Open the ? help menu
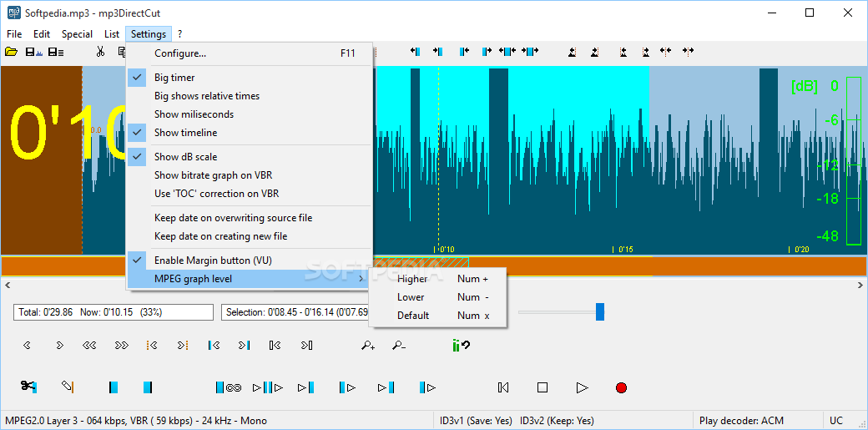The height and width of the screenshot is (430, 868). tap(180, 33)
